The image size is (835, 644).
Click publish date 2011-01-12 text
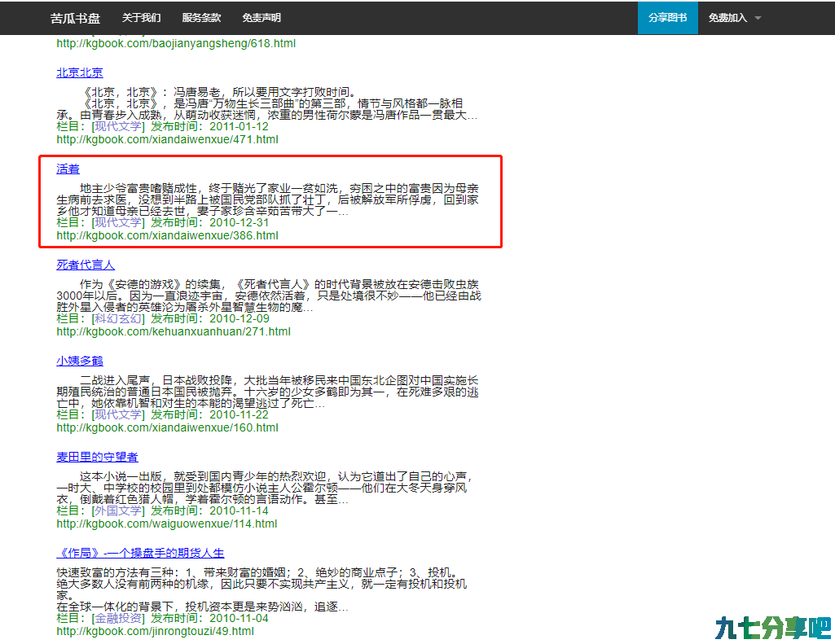click(239, 126)
